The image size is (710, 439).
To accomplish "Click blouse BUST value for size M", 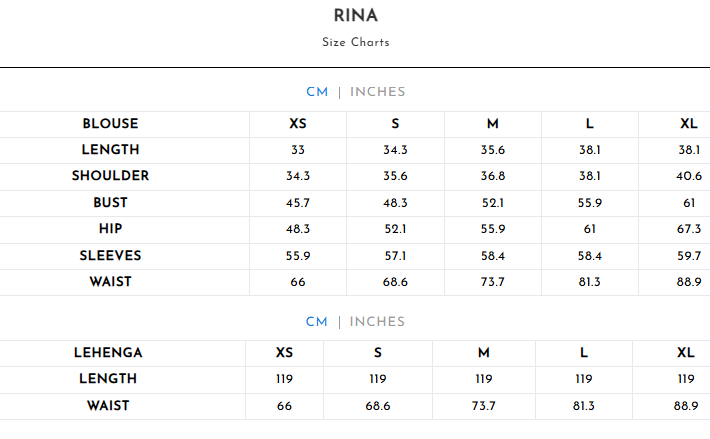I will point(493,203).
